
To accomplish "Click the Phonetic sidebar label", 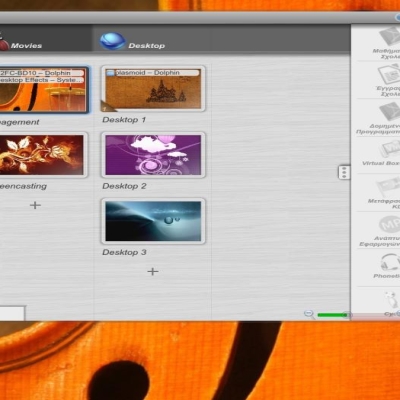I will pos(387,276).
